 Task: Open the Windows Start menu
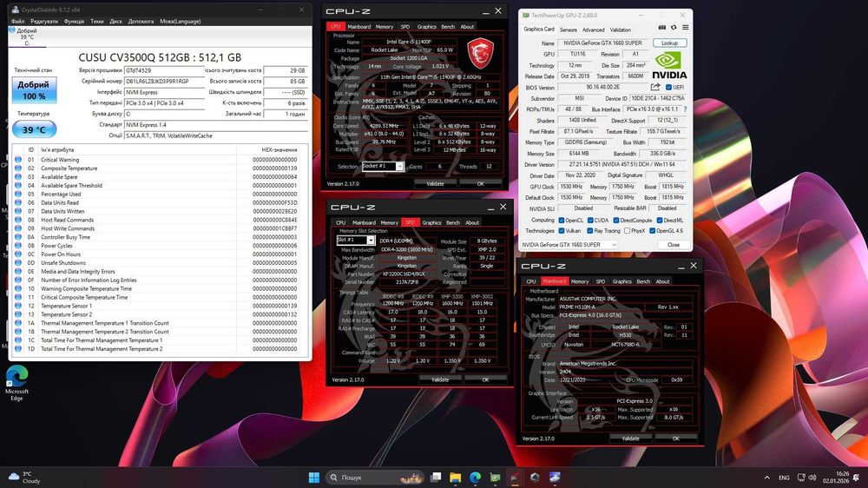(x=314, y=477)
